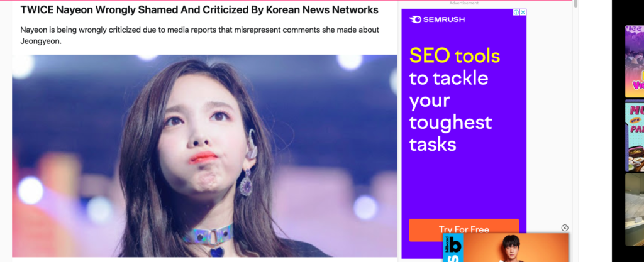Open the floating Billboard video thumbnail
This screenshot has height=262, width=644.
pyautogui.click(x=506, y=248)
